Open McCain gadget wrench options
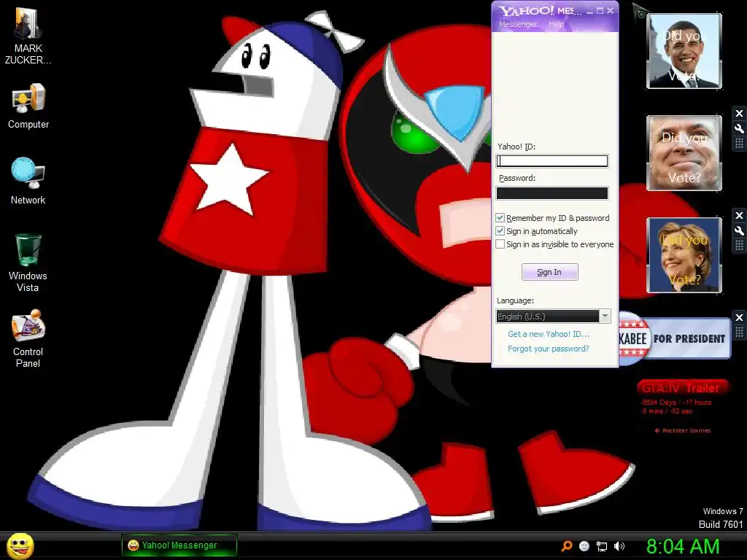This screenshot has height=560, width=747. [739, 128]
